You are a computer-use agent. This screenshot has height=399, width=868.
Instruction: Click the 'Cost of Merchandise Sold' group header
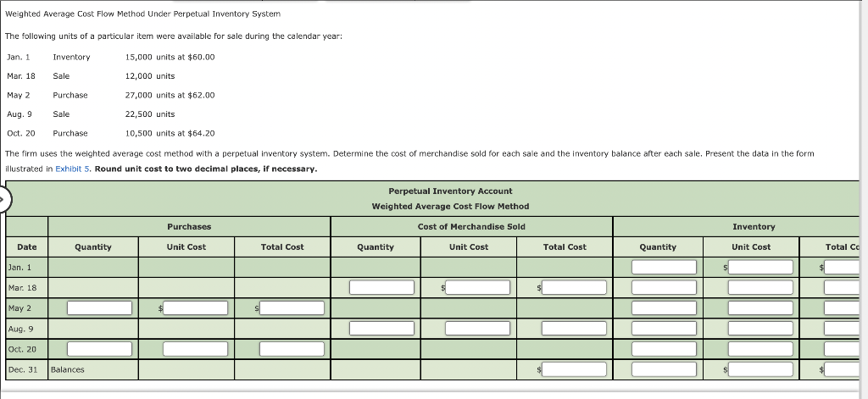[x=471, y=227]
